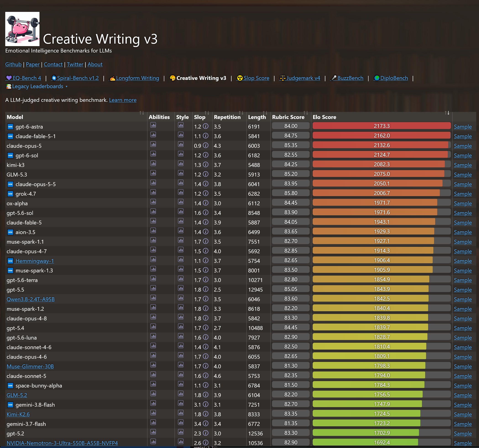479x448 pixels.
Task: Click Slop info icon for grok-4.7
Action: [x=206, y=193]
